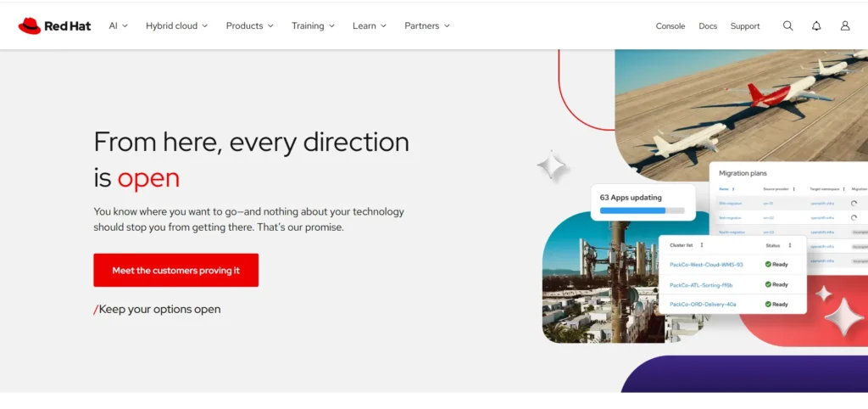This screenshot has width=868, height=409.
Task: Open the search icon in header
Action: 787,26
